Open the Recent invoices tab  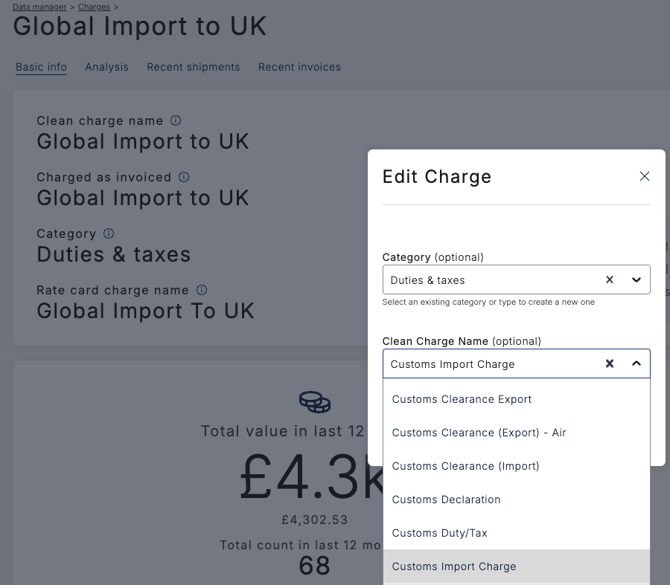click(x=299, y=67)
